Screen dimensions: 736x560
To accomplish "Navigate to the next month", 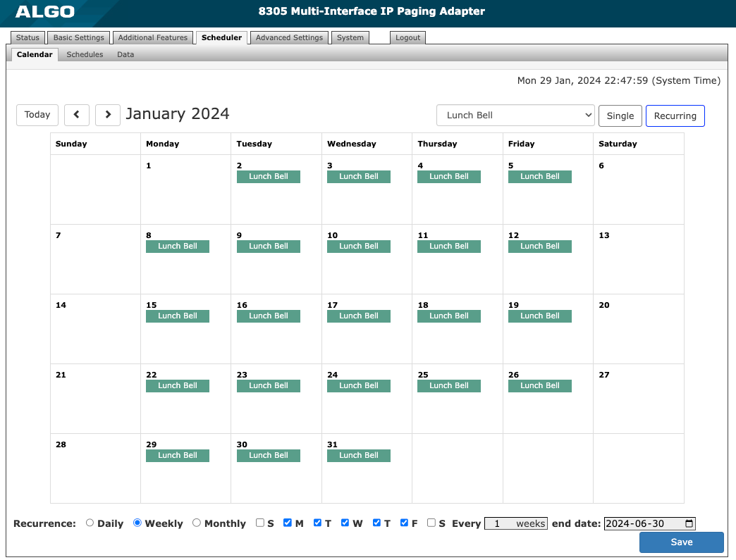I will click(x=107, y=115).
